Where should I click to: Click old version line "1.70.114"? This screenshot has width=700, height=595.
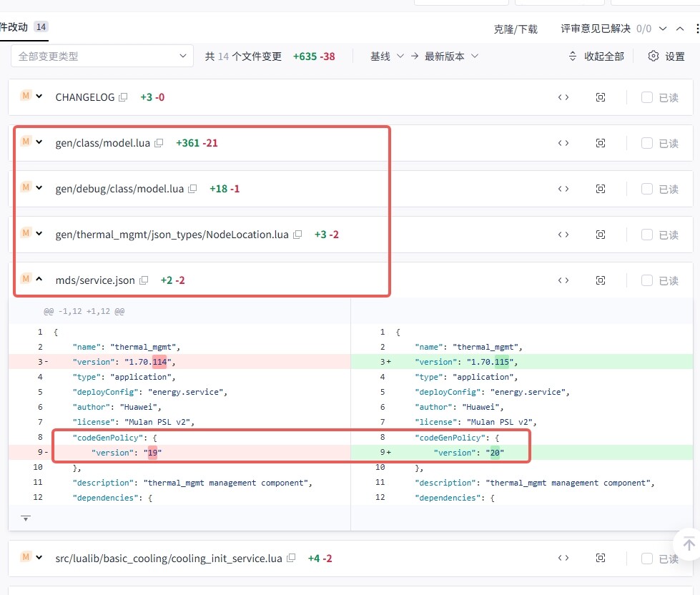point(179,362)
